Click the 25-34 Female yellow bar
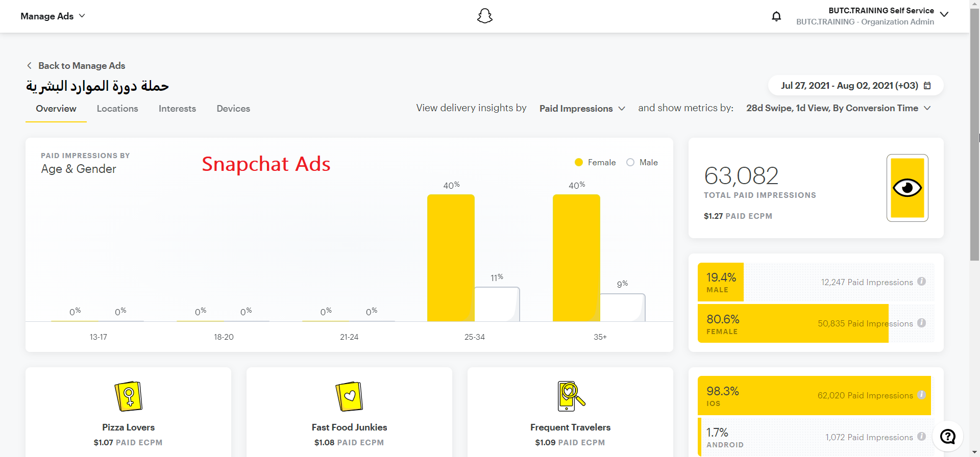Viewport: 980px width, 457px height. point(451,258)
